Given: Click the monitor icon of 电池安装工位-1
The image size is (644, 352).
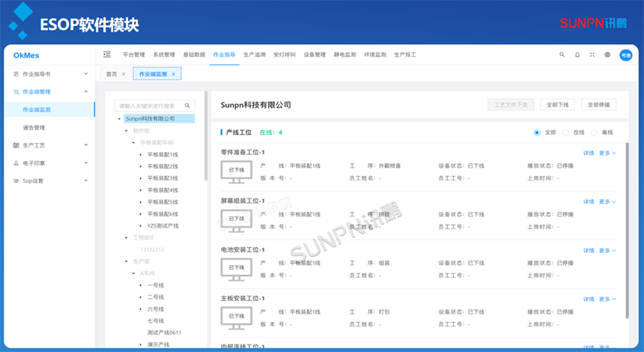Looking at the screenshot, I should point(236,270).
